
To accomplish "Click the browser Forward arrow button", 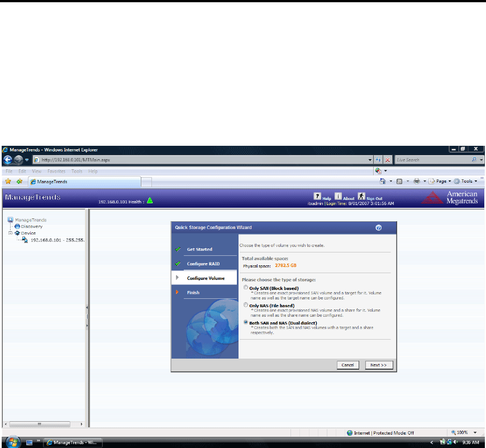I will 18,160.
